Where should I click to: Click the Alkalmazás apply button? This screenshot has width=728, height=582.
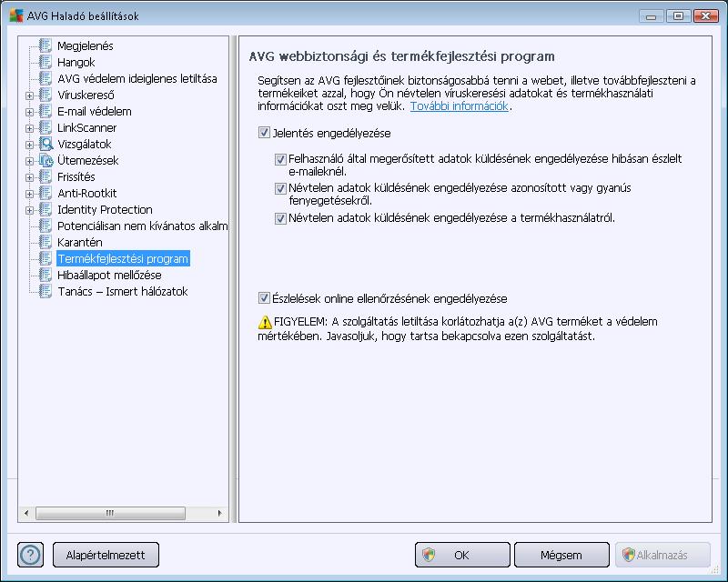662,555
